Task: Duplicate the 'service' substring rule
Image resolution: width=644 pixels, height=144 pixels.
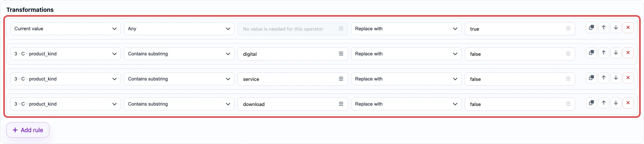Action: tap(592, 78)
